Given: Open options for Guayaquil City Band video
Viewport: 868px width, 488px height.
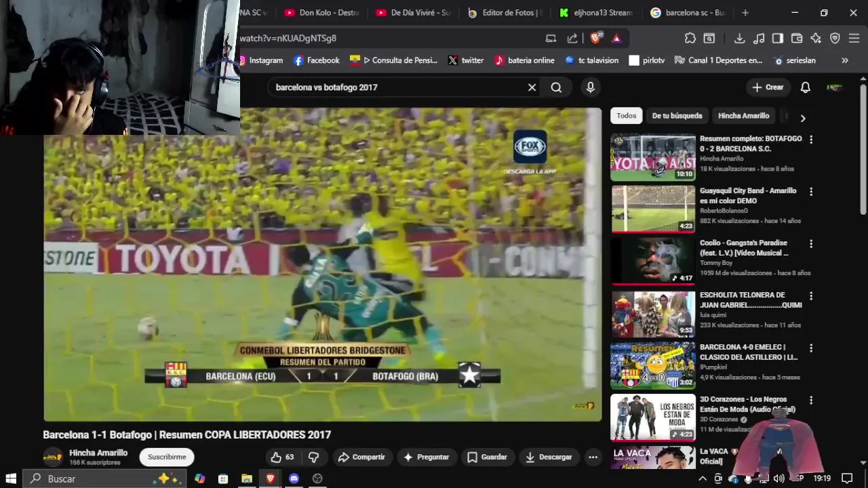Looking at the screenshot, I should pos(811,191).
